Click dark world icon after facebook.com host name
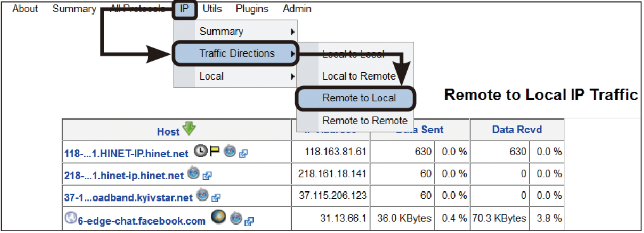 click(x=218, y=218)
